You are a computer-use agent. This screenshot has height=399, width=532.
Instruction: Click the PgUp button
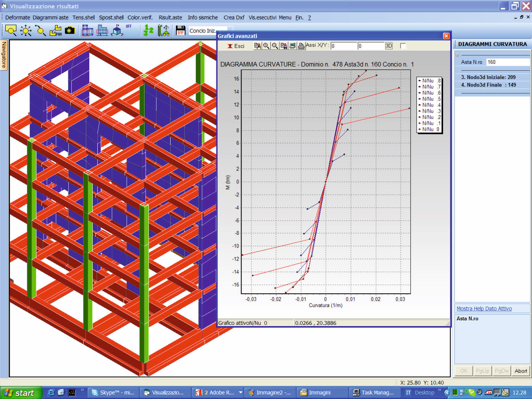click(x=482, y=371)
